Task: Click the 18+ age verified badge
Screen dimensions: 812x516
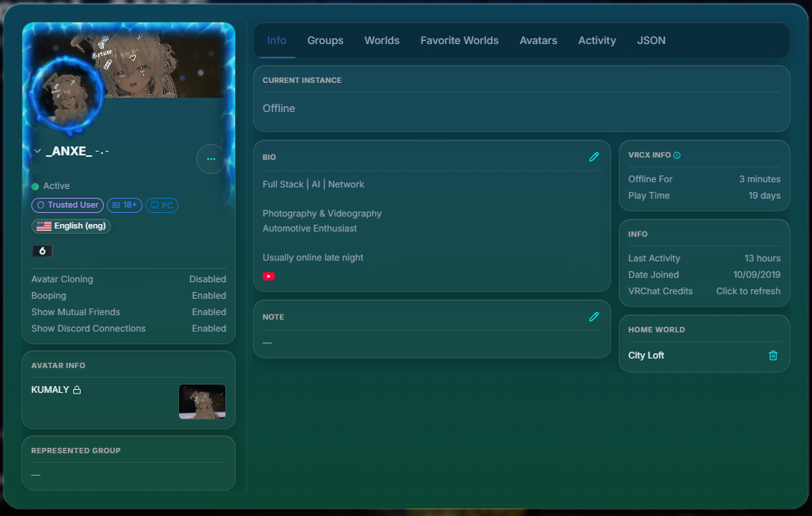Action: 125,205
